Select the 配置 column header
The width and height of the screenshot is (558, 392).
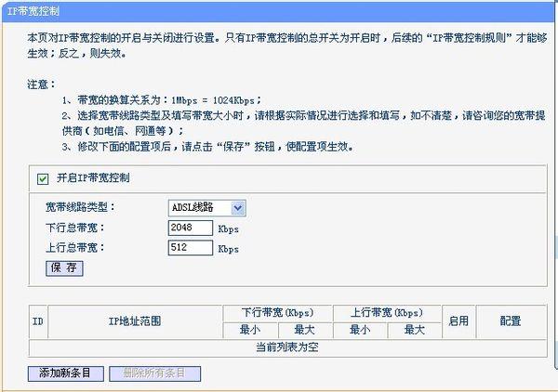510,321
